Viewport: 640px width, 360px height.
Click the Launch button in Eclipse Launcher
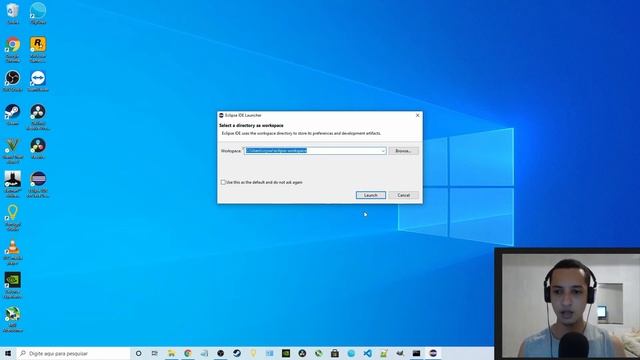click(x=371, y=195)
